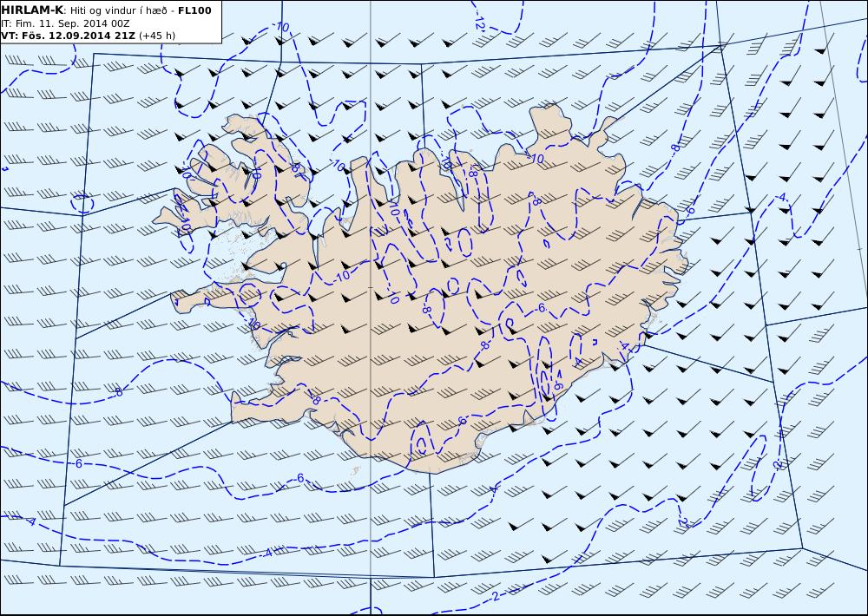Viewport: 868px width, 616px height.
Task: Select the 'Hiti og vindur í hæð' caption
Action: click(120, 10)
